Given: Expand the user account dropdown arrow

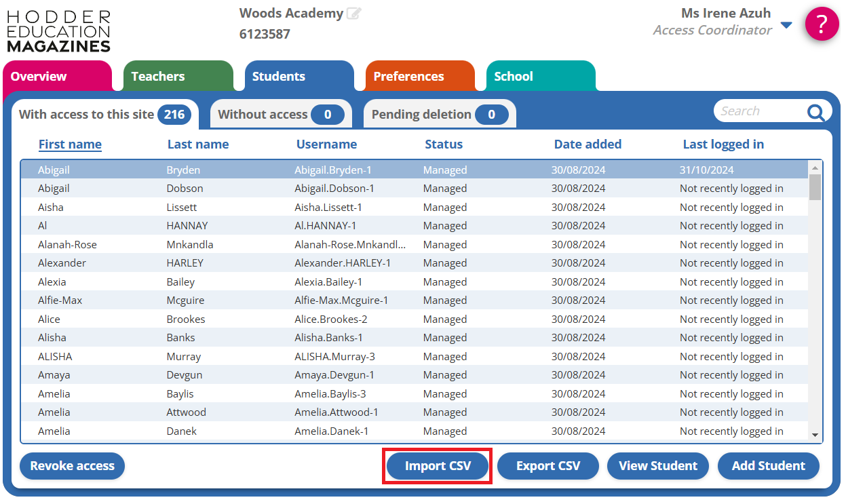Looking at the screenshot, I should [786, 26].
